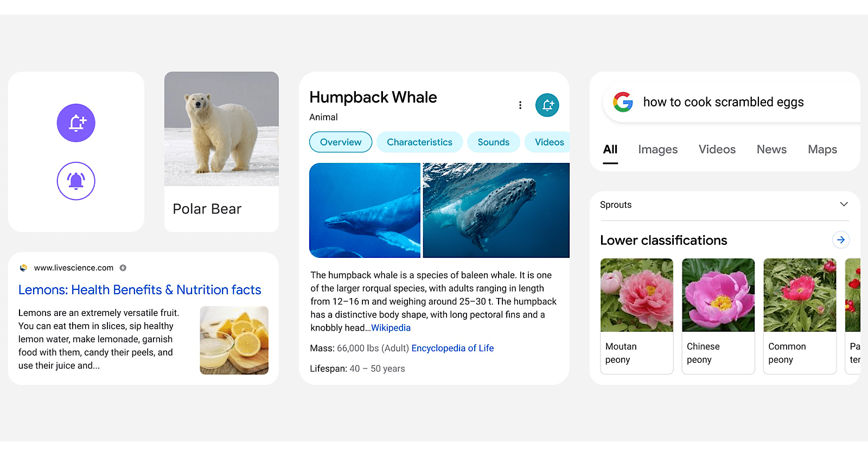Toggle Humpback Whale follow bell icon
Viewport: 868px width, 456px height.
pyautogui.click(x=547, y=105)
